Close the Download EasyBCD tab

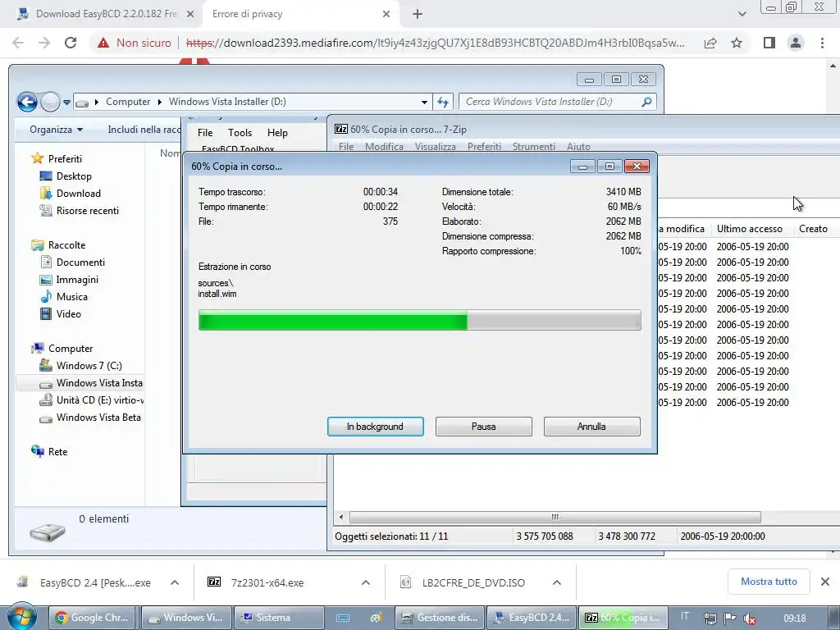[190, 15]
